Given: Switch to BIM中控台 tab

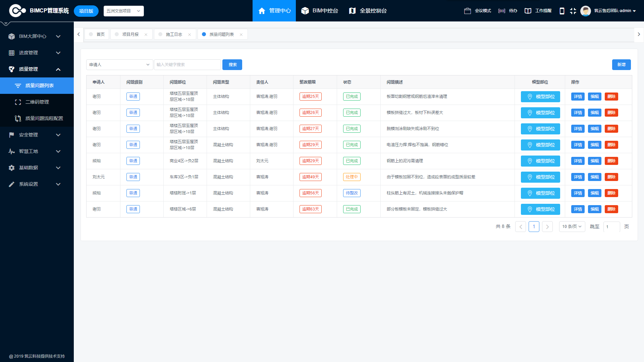Looking at the screenshot, I should pyautogui.click(x=320, y=11).
